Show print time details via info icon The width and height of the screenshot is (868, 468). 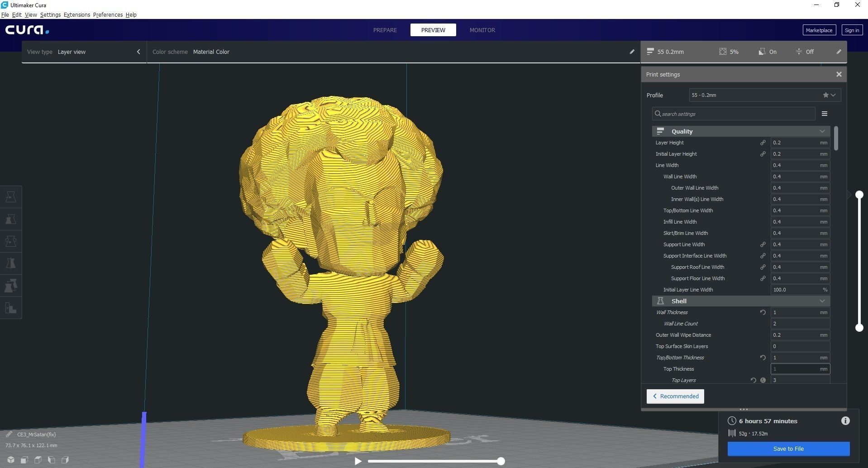click(x=845, y=421)
